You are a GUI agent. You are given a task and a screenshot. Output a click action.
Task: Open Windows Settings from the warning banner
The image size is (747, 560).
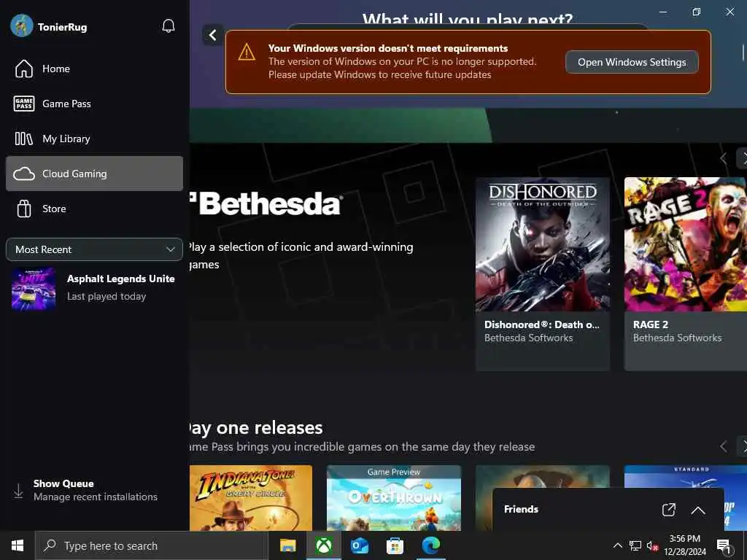pos(632,62)
